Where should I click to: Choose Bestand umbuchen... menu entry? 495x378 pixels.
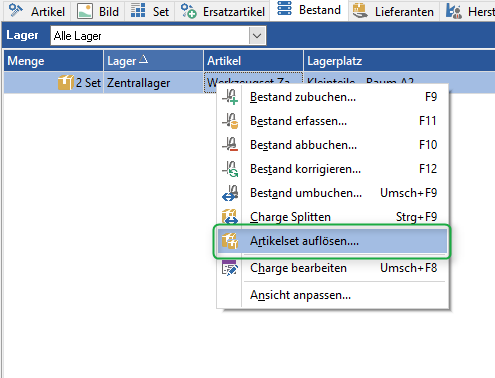coord(332,193)
